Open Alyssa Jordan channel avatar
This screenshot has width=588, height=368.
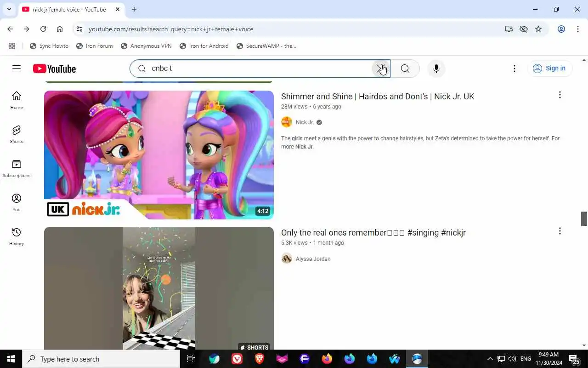[287, 259]
